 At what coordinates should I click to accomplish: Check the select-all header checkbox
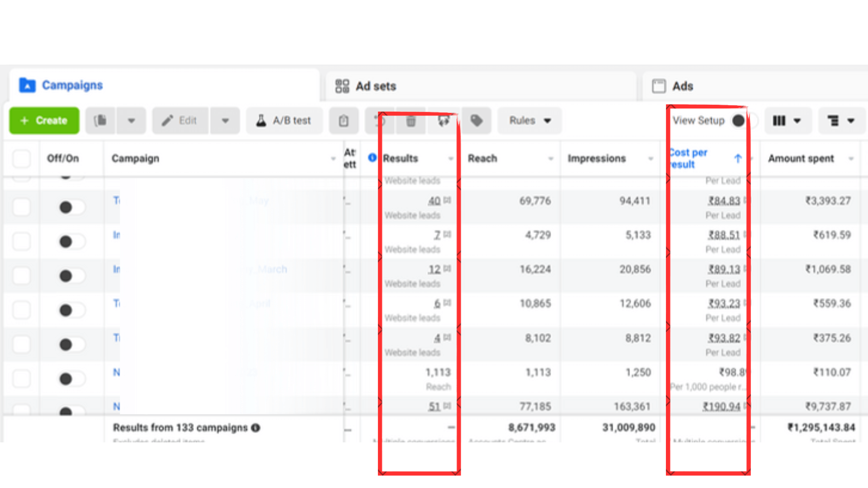(x=21, y=159)
